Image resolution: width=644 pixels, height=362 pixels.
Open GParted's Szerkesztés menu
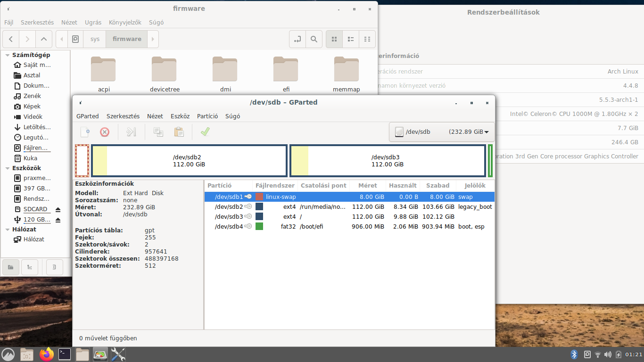pos(123,116)
